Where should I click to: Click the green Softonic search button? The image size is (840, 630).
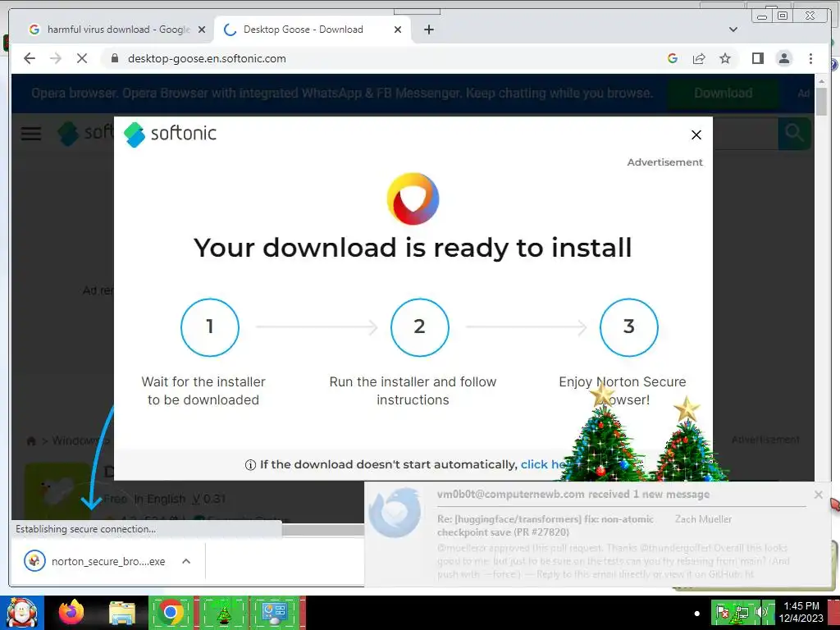coord(794,132)
